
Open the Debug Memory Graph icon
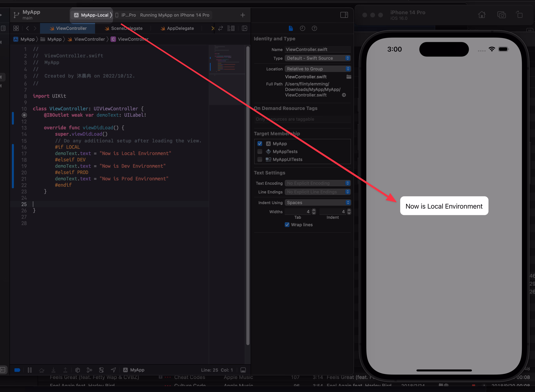tap(89, 370)
